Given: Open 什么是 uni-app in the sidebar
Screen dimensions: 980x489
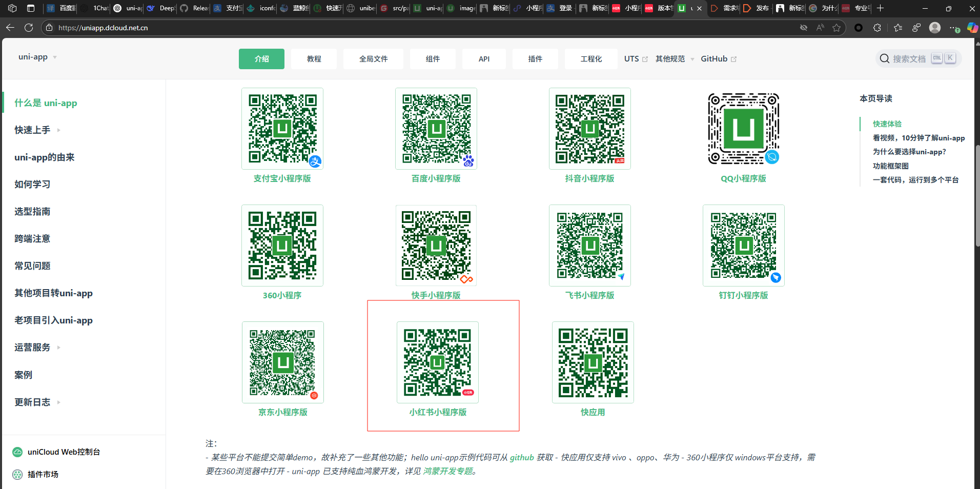Looking at the screenshot, I should 46,103.
